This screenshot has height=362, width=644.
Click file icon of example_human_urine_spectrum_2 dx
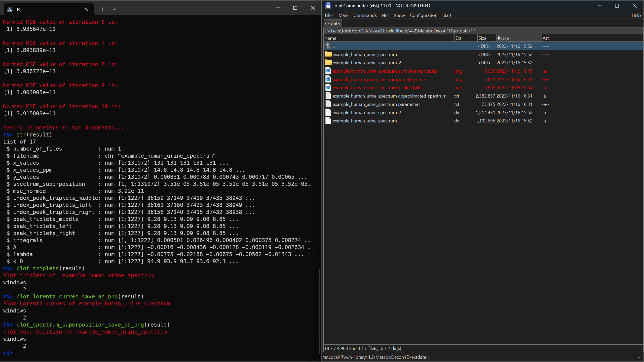pos(328,112)
